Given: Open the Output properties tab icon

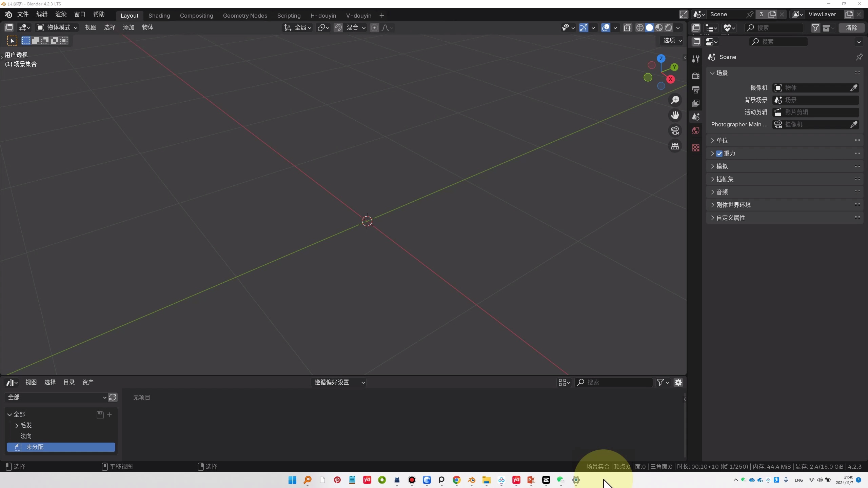Looking at the screenshot, I should tap(696, 90).
